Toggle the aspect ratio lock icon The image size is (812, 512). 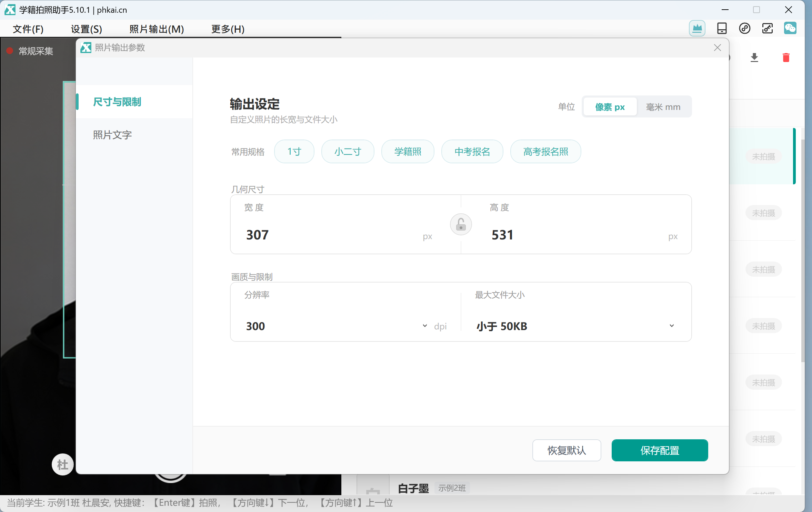[461, 225]
